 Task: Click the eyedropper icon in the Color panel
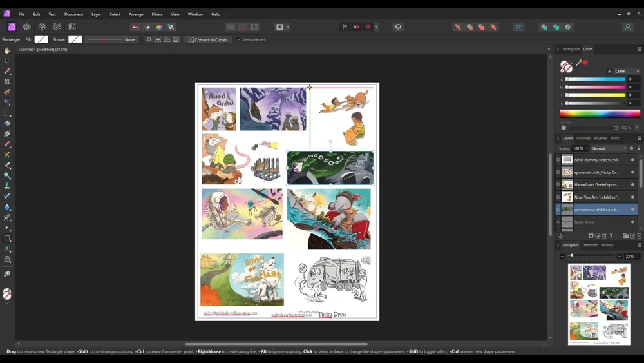(579, 63)
